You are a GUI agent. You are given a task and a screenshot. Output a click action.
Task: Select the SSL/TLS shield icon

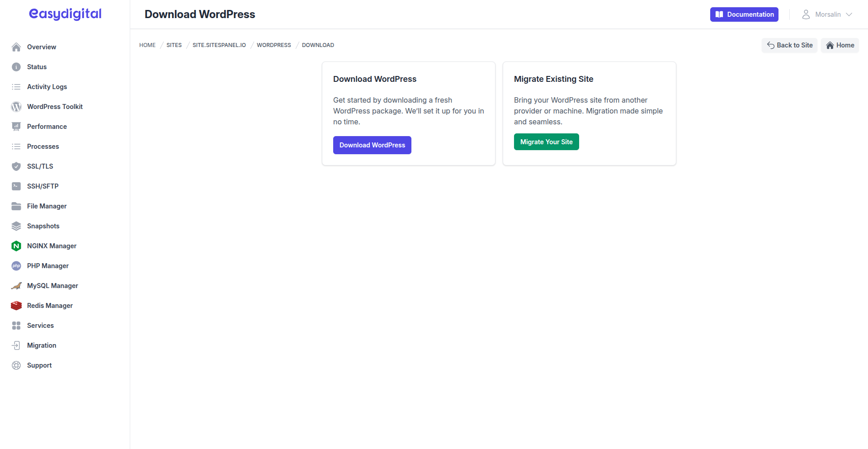pos(16,166)
